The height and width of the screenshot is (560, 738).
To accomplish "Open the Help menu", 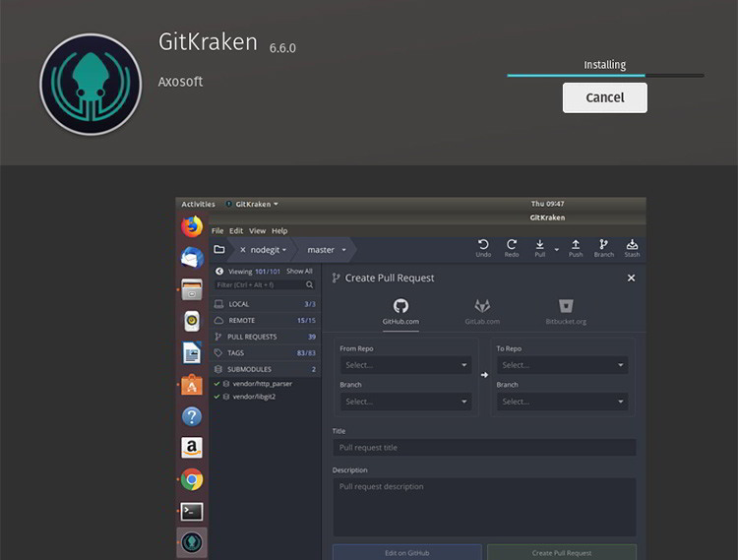I will [279, 231].
